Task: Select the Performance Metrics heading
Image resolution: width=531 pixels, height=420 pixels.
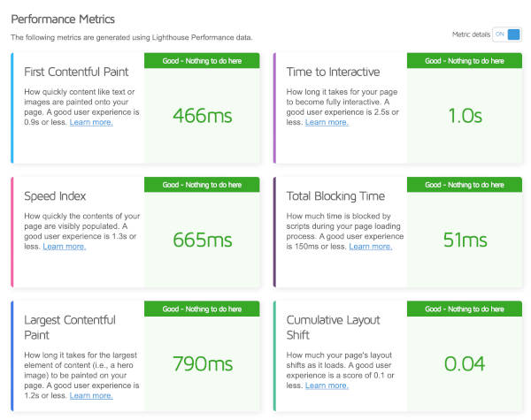Action: (x=63, y=19)
